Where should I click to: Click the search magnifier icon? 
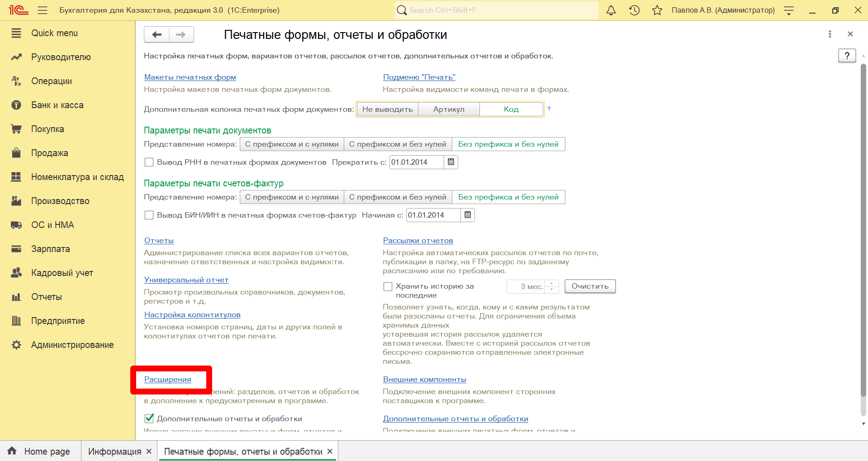click(401, 10)
